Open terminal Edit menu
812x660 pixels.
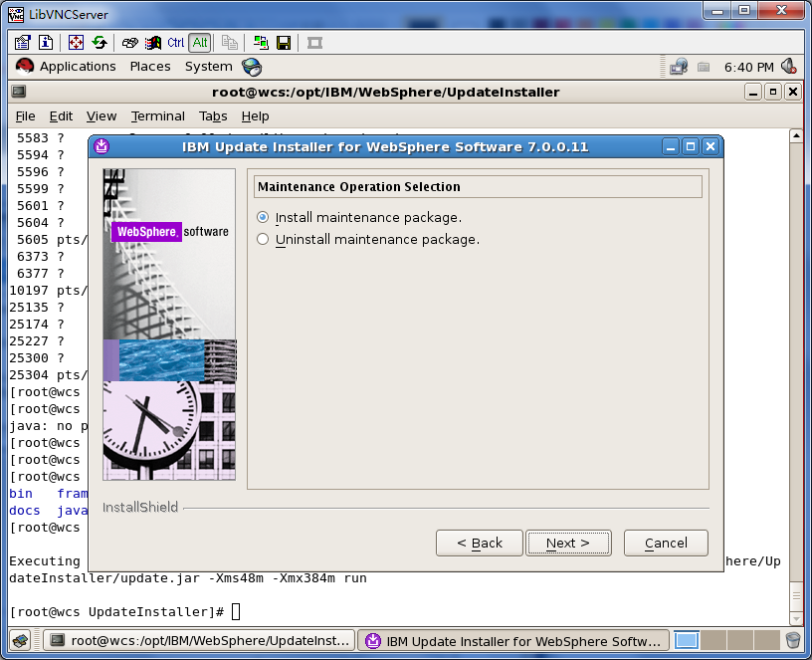tap(61, 116)
